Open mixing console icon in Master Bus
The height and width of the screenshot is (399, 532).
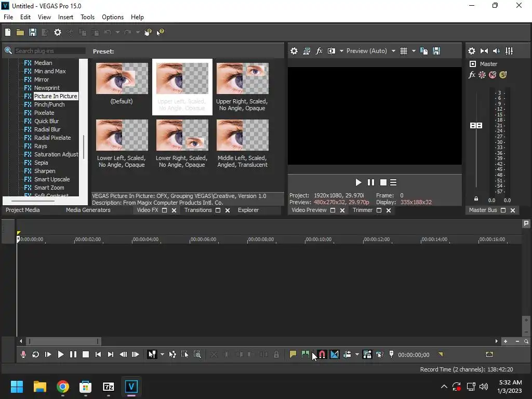pos(509,51)
